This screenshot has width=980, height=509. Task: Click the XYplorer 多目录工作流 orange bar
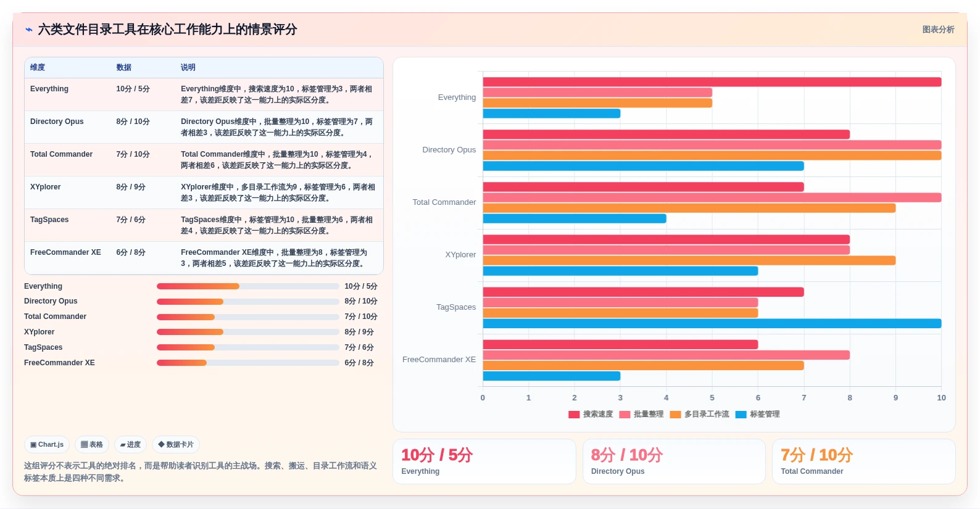tap(689, 260)
